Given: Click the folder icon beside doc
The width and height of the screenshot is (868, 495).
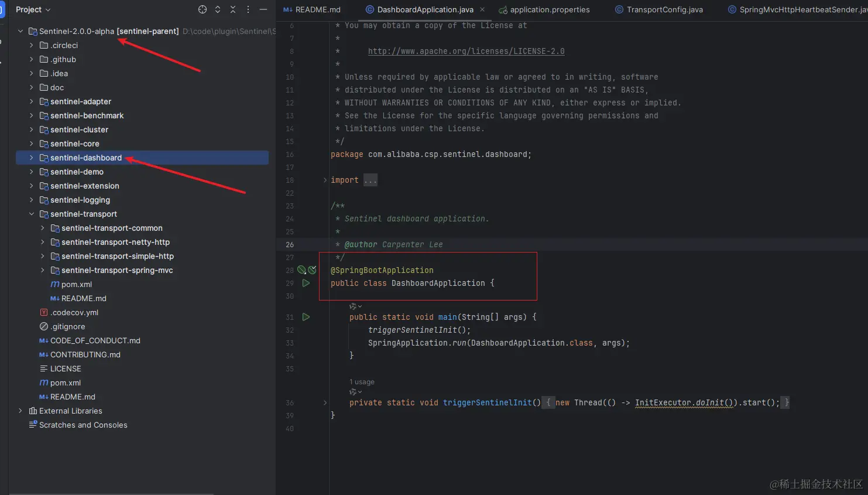Looking at the screenshot, I should tap(44, 87).
